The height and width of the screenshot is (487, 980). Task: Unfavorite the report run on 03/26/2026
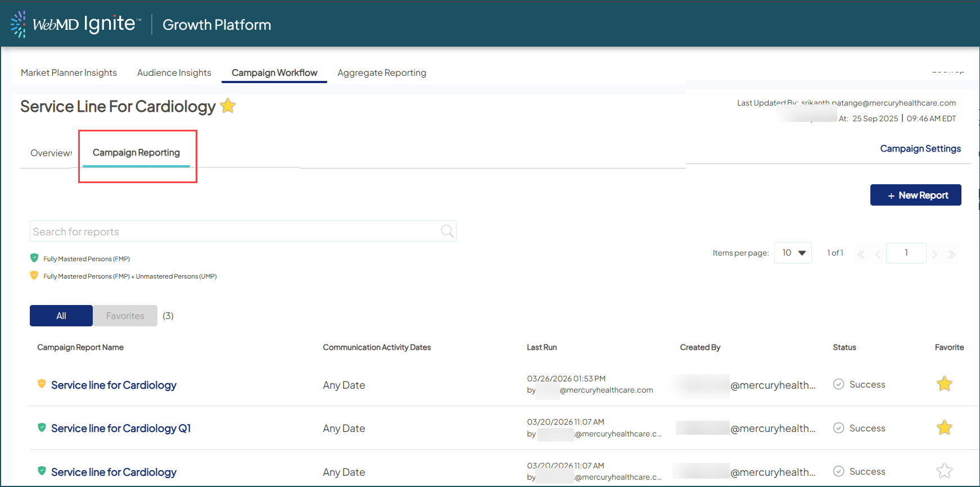click(x=945, y=384)
